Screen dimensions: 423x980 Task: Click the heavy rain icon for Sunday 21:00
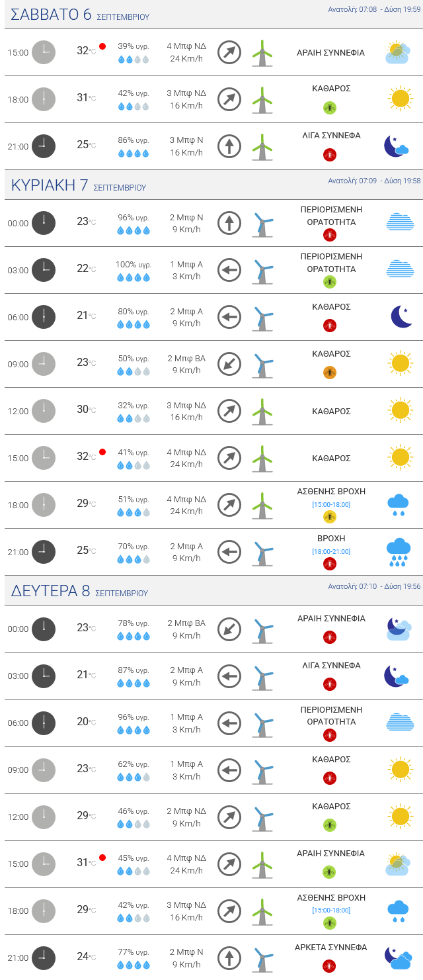pyautogui.click(x=399, y=552)
